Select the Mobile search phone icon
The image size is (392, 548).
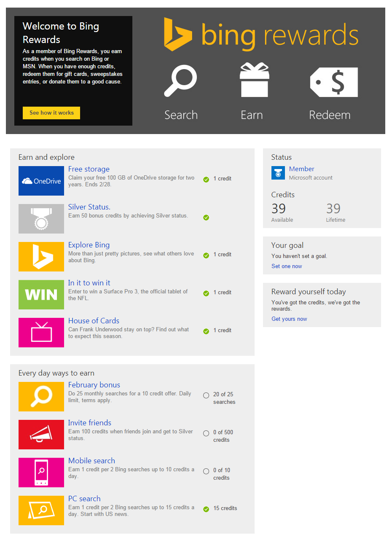pos(41,473)
